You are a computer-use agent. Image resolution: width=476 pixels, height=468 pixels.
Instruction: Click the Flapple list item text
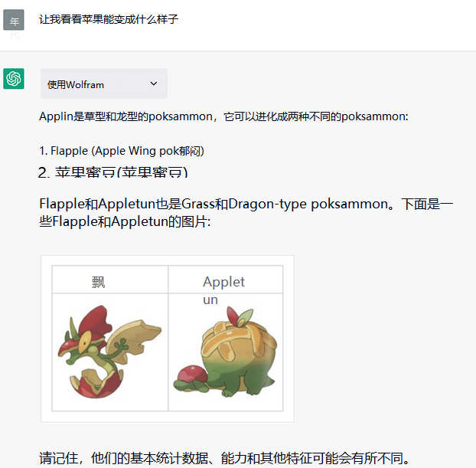[122, 151]
